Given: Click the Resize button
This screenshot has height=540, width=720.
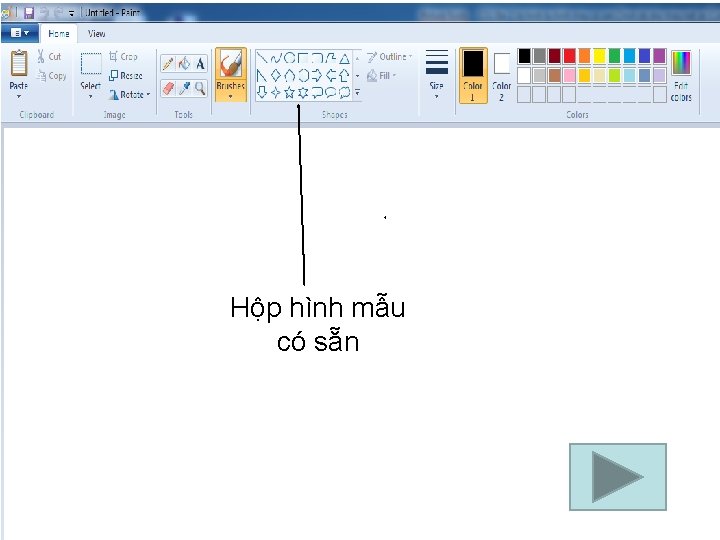Looking at the screenshot, I should 126,75.
